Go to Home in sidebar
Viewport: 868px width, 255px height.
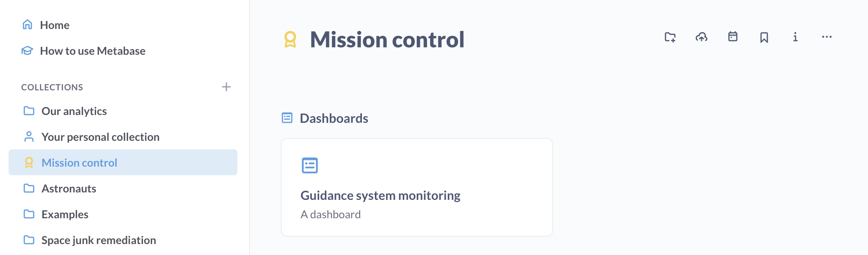coord(54,25)
